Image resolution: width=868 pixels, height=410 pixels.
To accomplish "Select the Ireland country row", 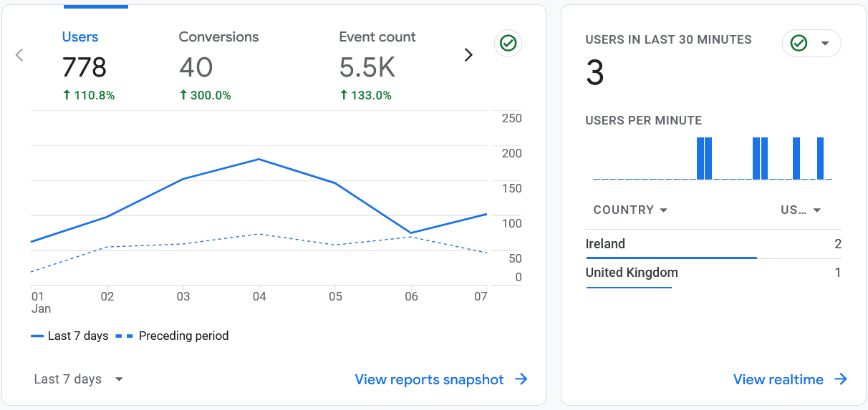I will (713, 244).
